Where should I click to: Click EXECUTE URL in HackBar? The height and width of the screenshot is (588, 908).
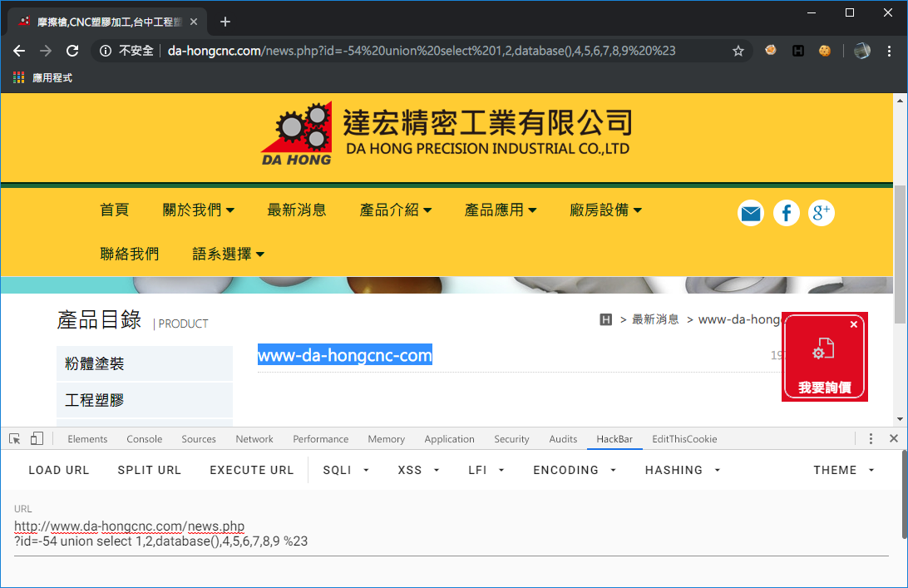[x=252, y=470]
